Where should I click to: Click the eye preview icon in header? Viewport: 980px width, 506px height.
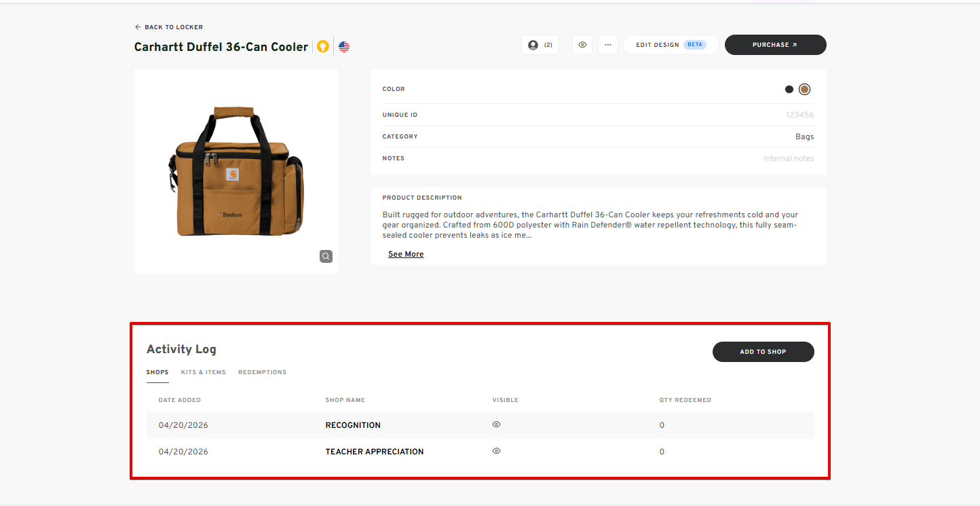click(x=582, y=45)
